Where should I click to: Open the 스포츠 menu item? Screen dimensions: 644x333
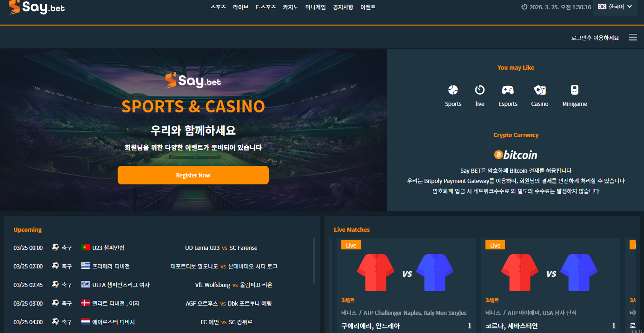tap(218, 7)
